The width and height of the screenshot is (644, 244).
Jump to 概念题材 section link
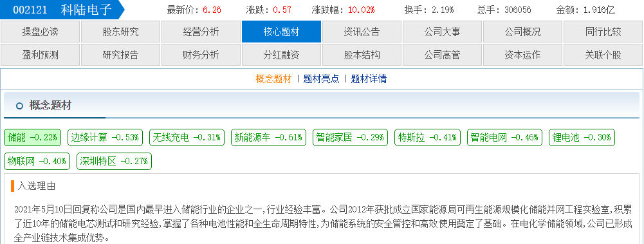point(273,79)
